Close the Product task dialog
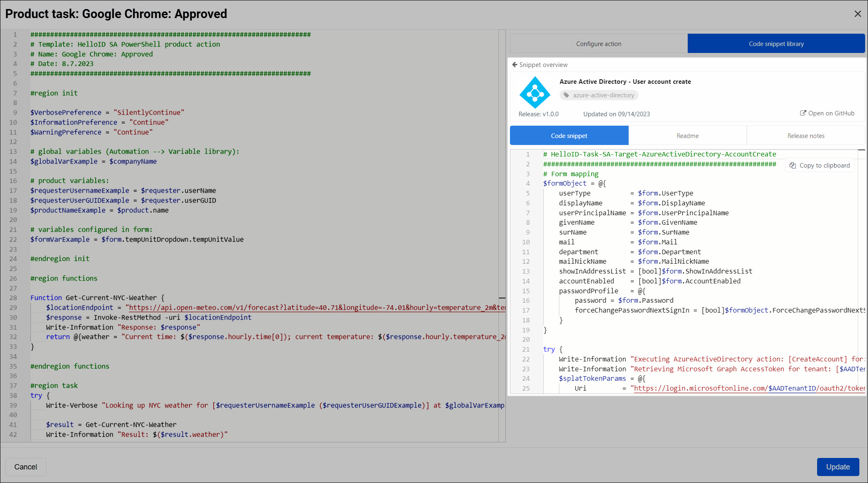Viewport: 868px width, 483px height. [x=858, y=14]
